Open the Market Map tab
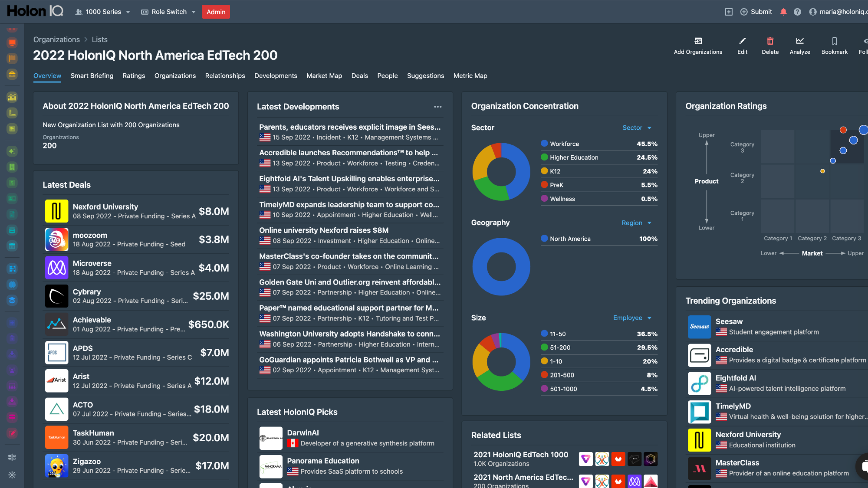Image resolution: width=868 pixels, height=488 pixels. point(324,75)
